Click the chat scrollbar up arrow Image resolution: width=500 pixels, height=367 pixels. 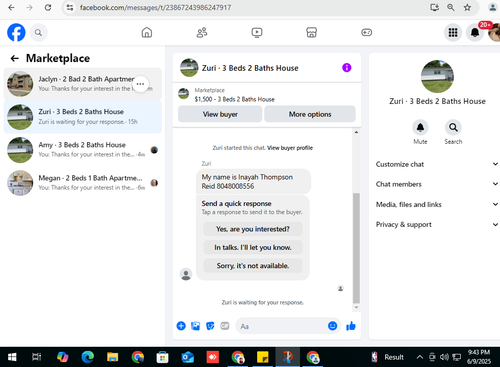(x=356, y=132)
